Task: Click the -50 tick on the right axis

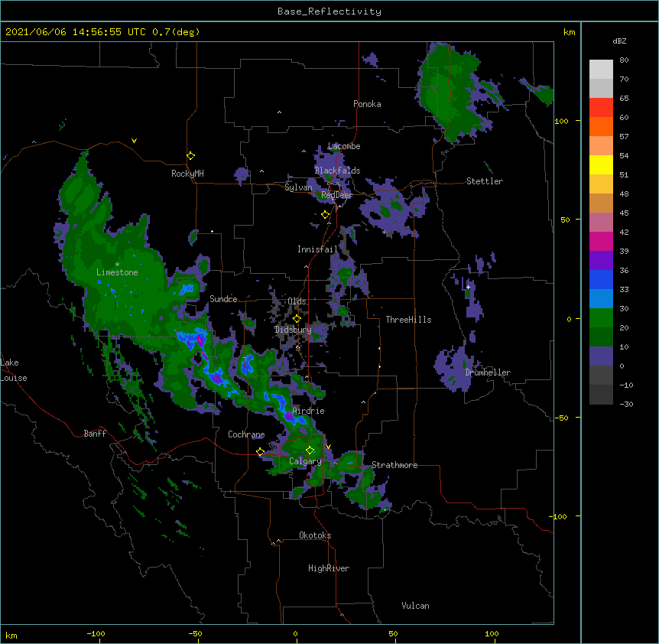Action: [x=561, y=418]
